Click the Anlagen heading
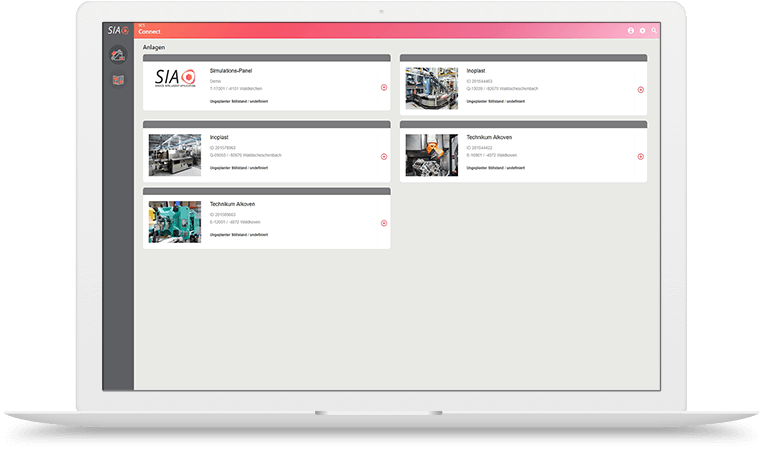This screenshot has height=449, width=763. coord(154,47)
